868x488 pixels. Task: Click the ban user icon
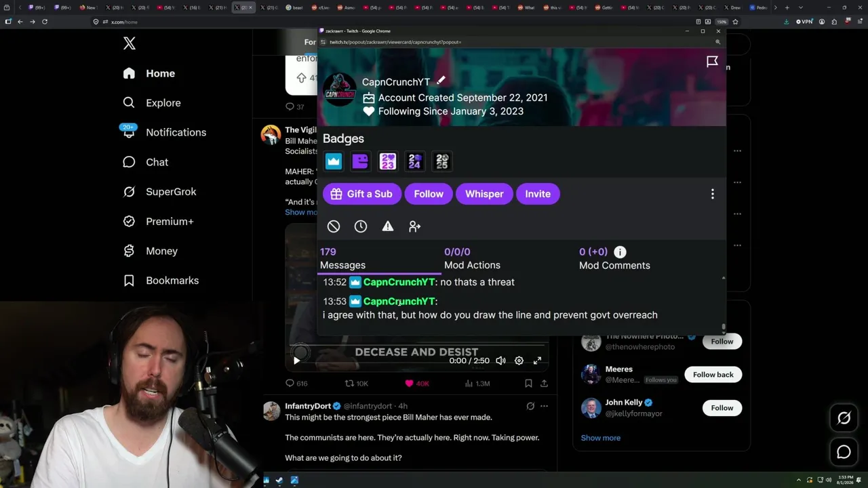[334, 226]
